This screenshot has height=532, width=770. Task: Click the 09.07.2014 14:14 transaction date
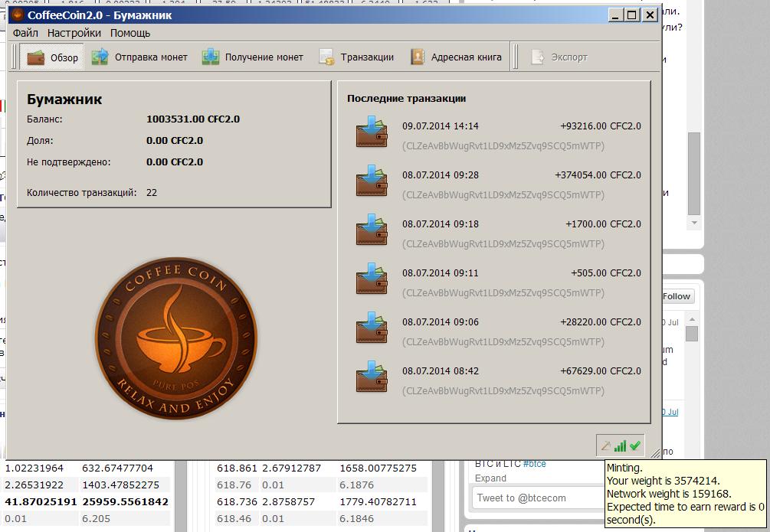tap(441, 126)
